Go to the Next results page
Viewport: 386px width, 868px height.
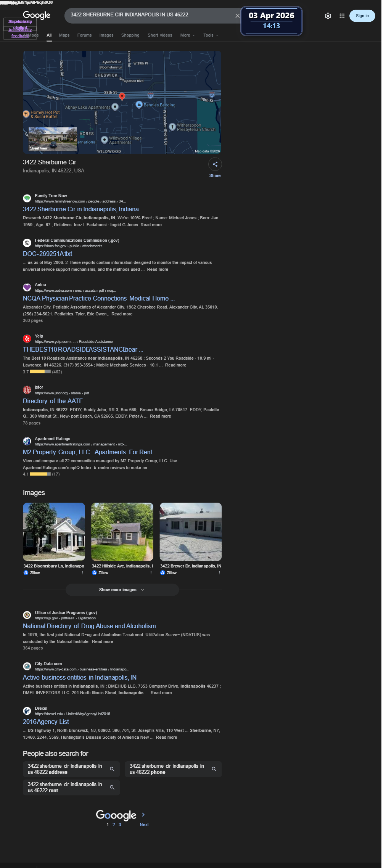(x=144, y=825)
